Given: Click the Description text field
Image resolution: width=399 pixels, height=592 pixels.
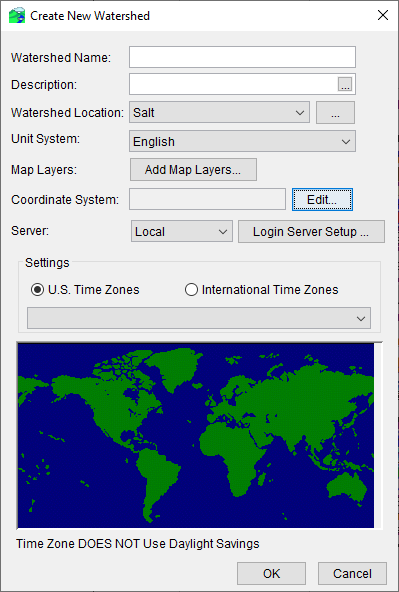Looking at the screenshot, I should pyautogui.click(x=233, y=84).
